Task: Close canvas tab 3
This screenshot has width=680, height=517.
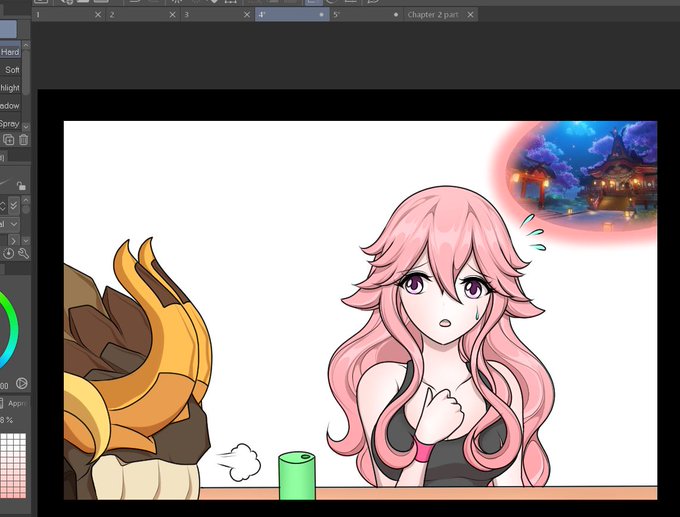Action: point(247,15)
